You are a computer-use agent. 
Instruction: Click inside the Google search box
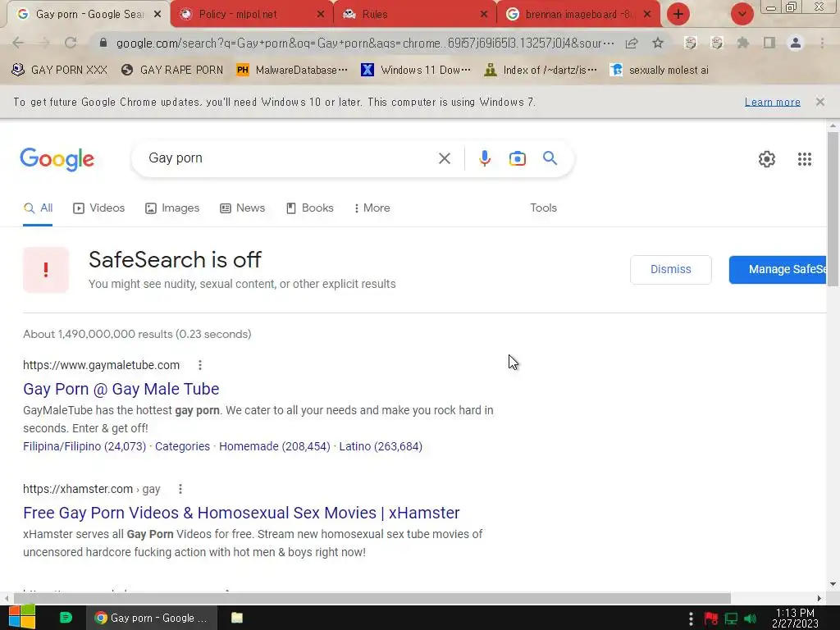[x=286, y=158]
